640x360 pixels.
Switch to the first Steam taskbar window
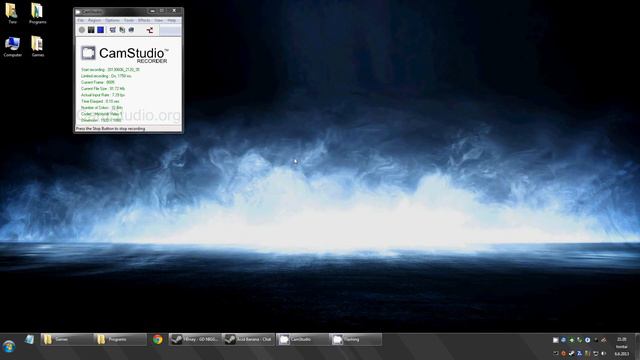195,339
